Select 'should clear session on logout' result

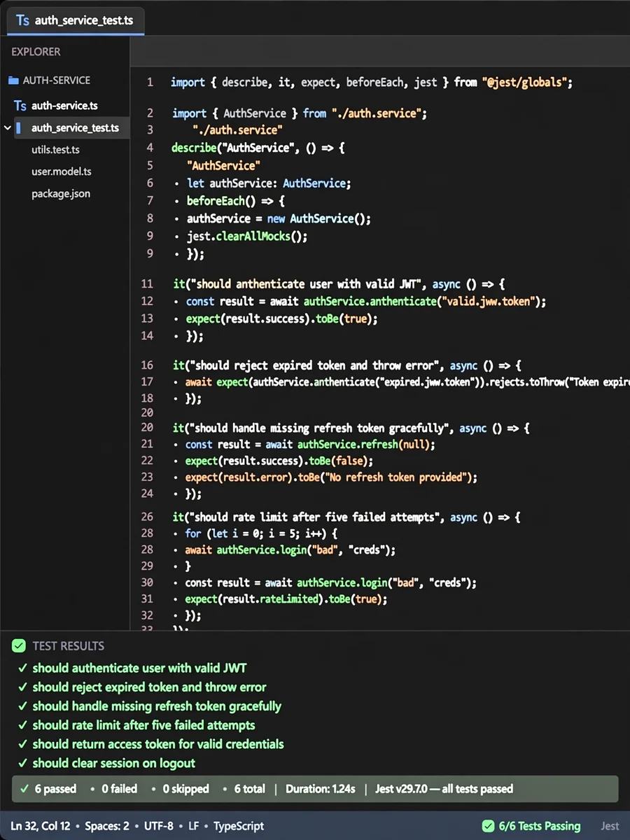[114, 763]
